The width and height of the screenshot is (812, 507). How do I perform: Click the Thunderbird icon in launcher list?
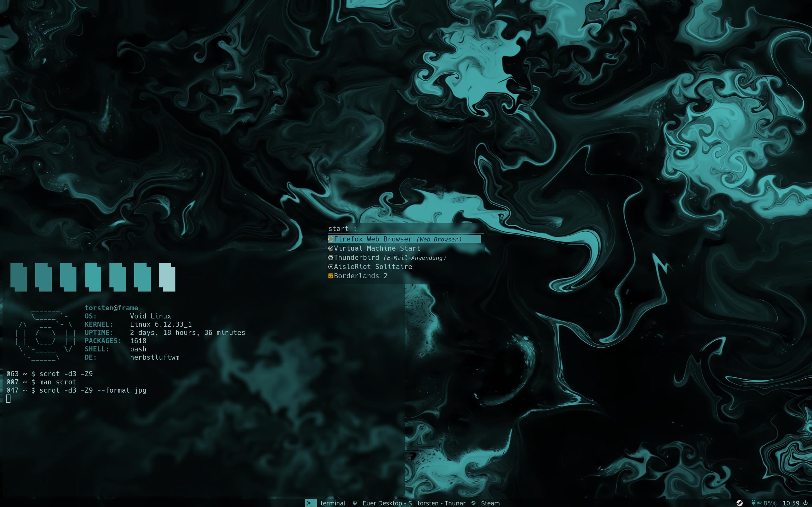pyautogui.click(x=331, y=258)
